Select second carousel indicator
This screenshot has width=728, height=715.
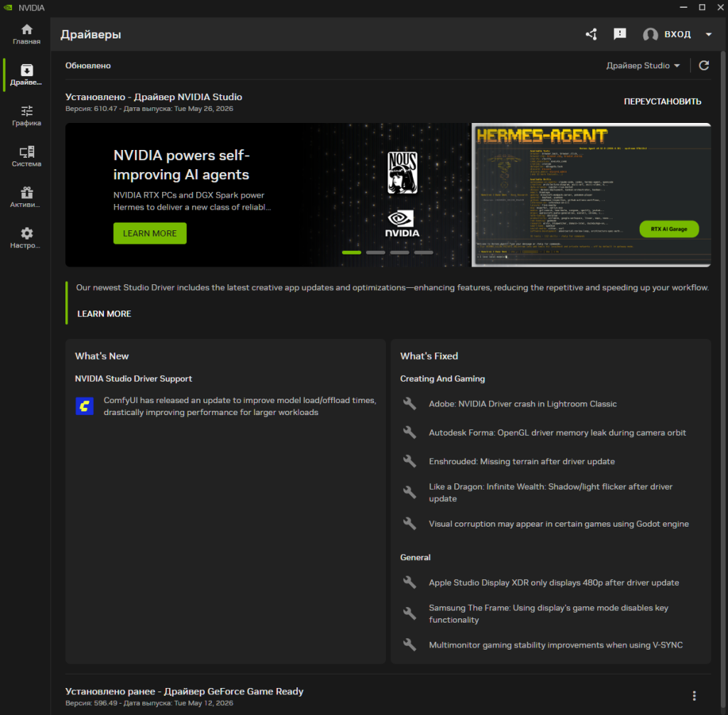[x=375, y=253]
